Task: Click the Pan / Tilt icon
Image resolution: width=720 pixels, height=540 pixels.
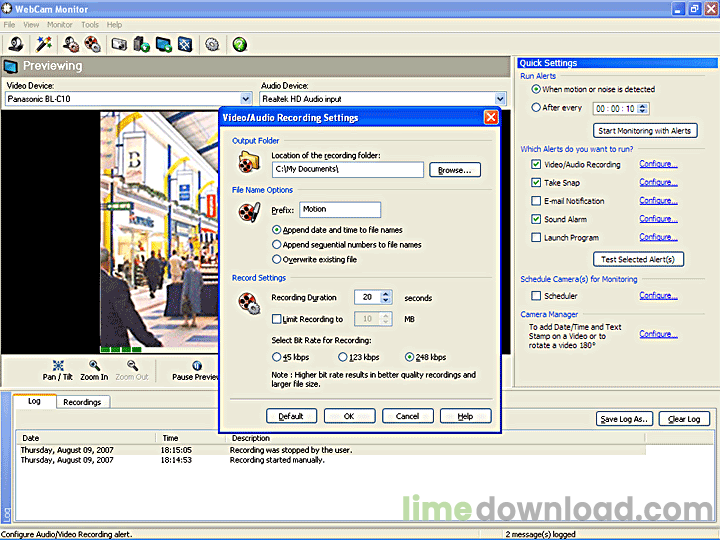Action: (x=58, y=366)
